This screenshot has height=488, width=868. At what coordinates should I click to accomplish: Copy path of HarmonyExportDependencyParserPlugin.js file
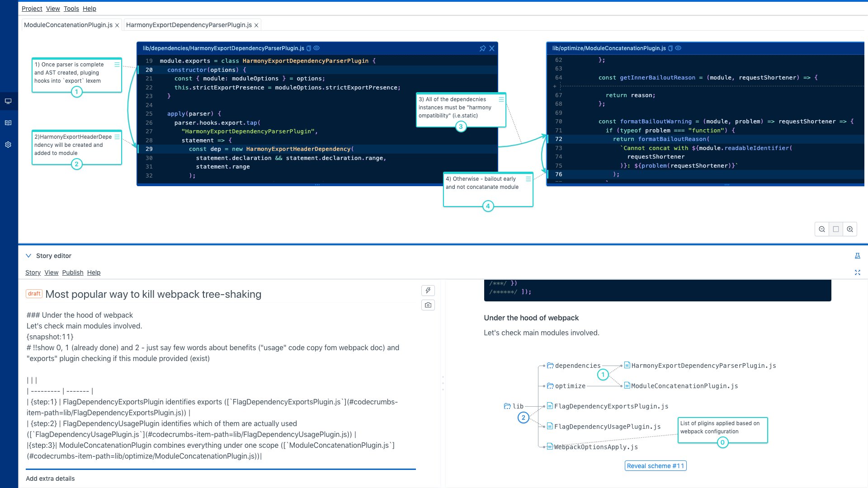(x=309, y=48)
